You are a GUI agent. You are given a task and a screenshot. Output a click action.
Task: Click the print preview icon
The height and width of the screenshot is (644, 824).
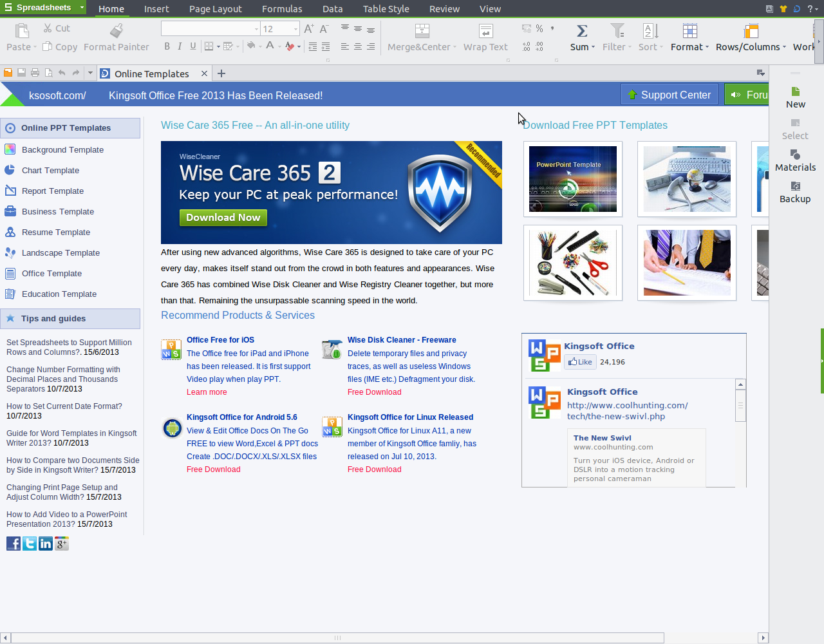[x=48, y=73]
